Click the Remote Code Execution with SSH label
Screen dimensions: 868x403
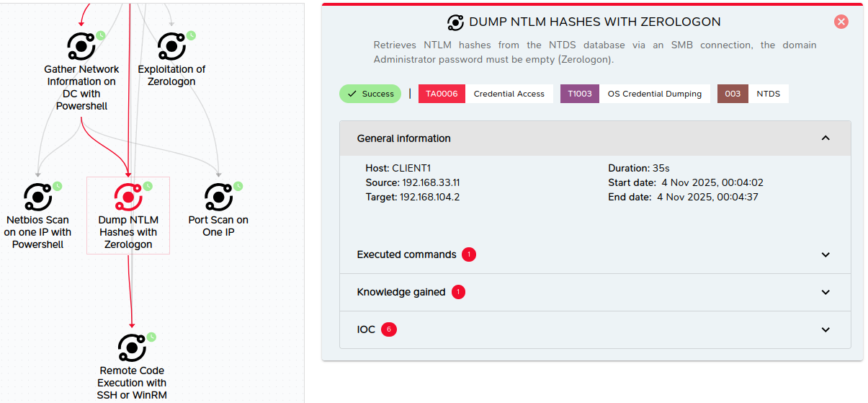coord(132,383)
